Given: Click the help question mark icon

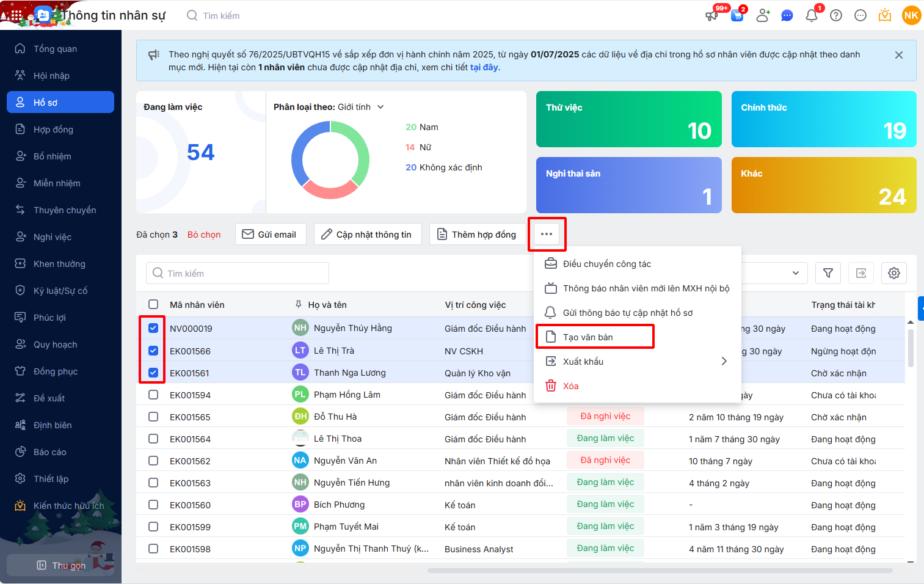Looking at the screenshot, I should coord(836,16).
